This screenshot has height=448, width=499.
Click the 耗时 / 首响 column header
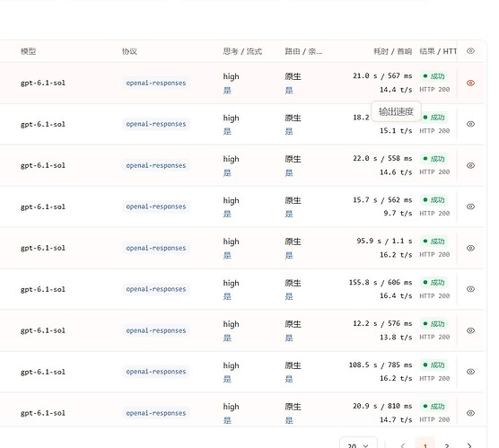[392, 51]
